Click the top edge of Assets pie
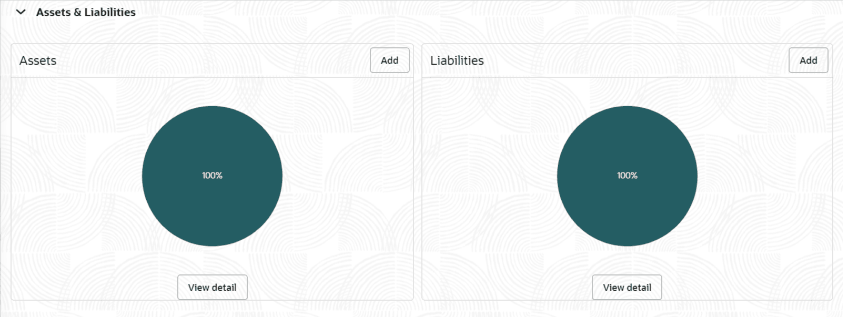The width and height of the screenshot is (868, 317). [x=212, y=109]
